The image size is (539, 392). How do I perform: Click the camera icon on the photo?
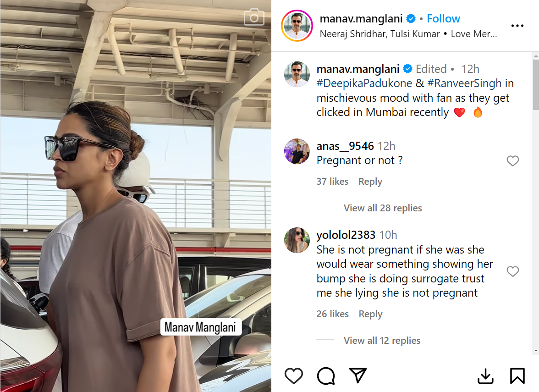pyautogui.click(x=254, y=17)
